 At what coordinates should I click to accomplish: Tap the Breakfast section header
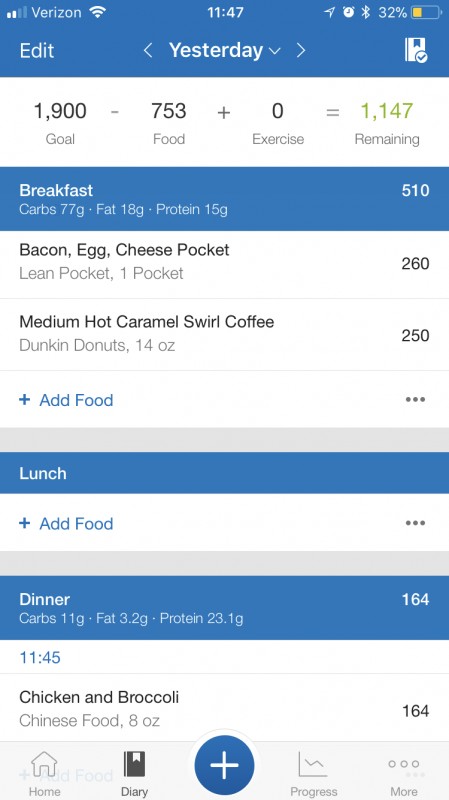coord(224,198)
